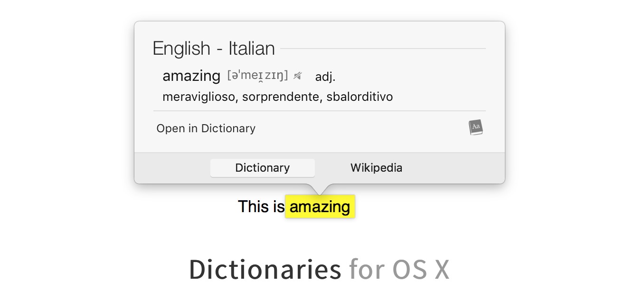Click the English - Italian heading
The width and height of the screenshot is (644, 293).
pyautogui.click(x=214, y=49)
